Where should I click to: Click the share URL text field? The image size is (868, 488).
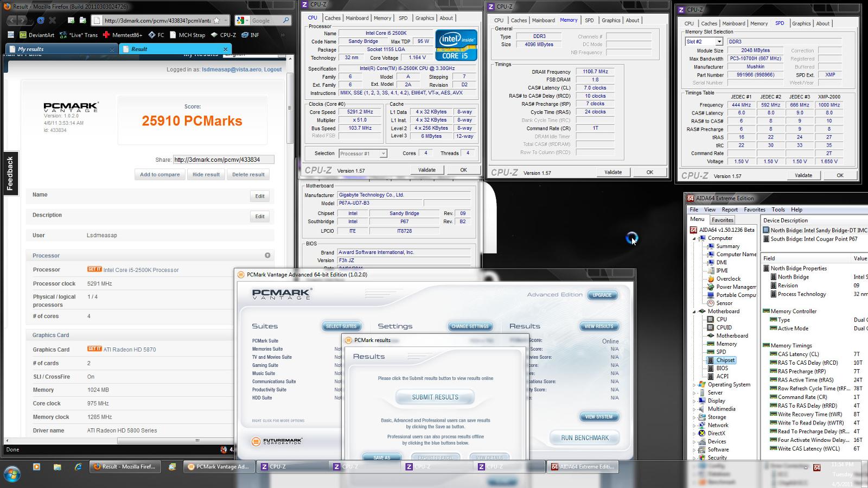pos(223,160)
